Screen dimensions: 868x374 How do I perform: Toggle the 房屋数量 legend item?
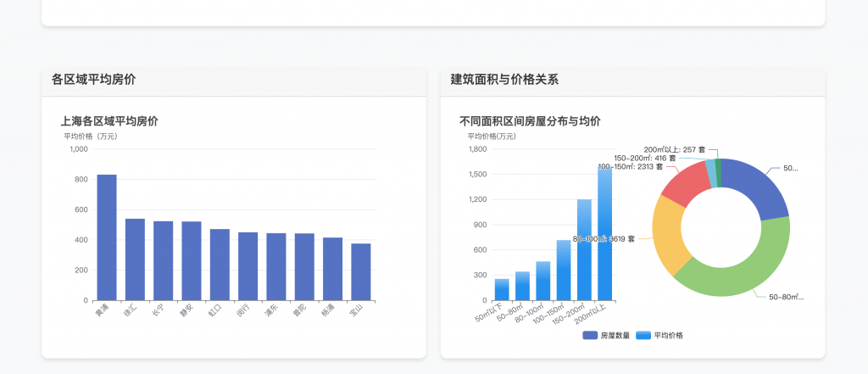(605, 335)
